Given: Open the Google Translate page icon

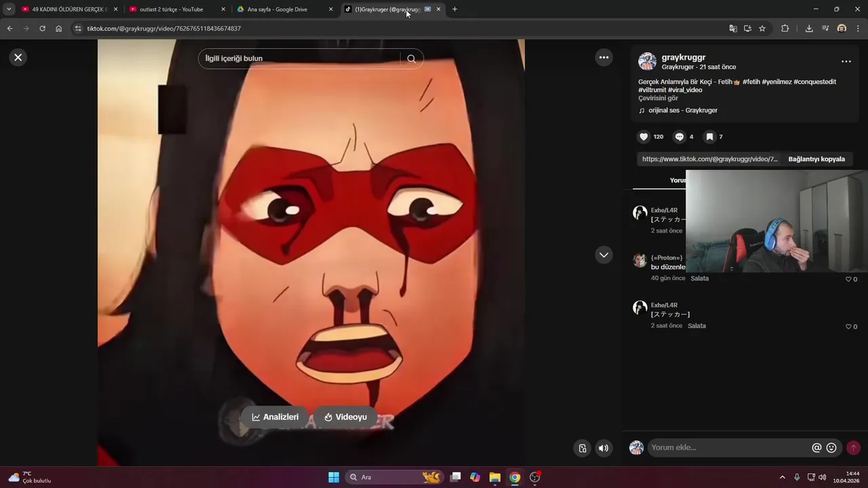Looking at the screenshot, I should click(x=733, y=28).
